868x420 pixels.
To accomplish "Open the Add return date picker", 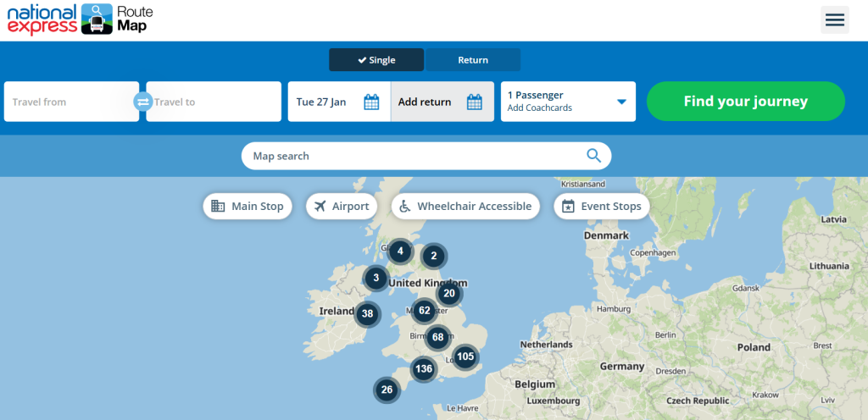I will pyautogui.click(x=426, y=102).
